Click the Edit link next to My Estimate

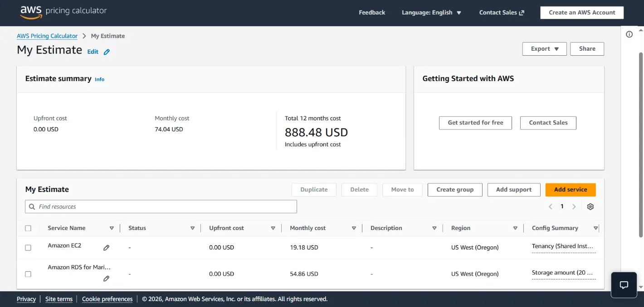(x=93, y=52)
